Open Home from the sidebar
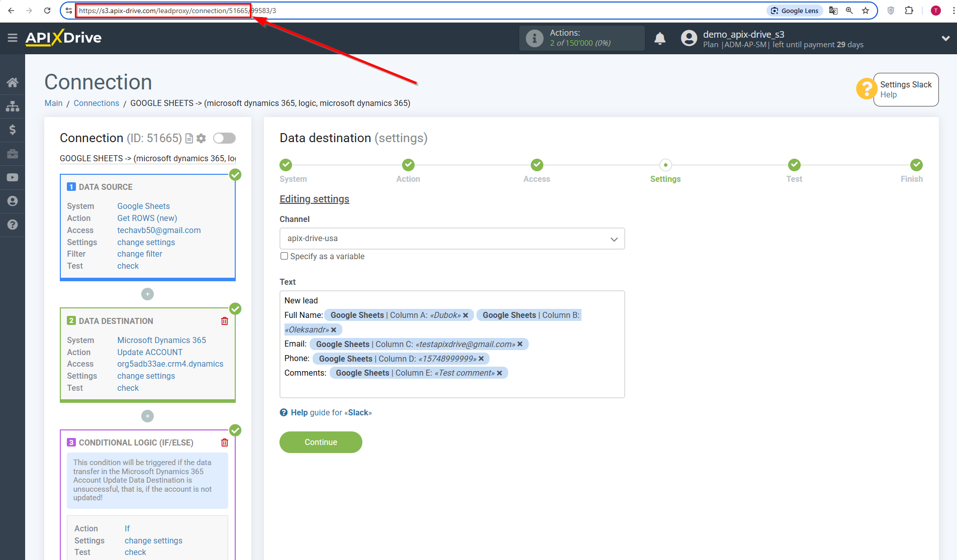957x560 pixels. pos(13,82)
